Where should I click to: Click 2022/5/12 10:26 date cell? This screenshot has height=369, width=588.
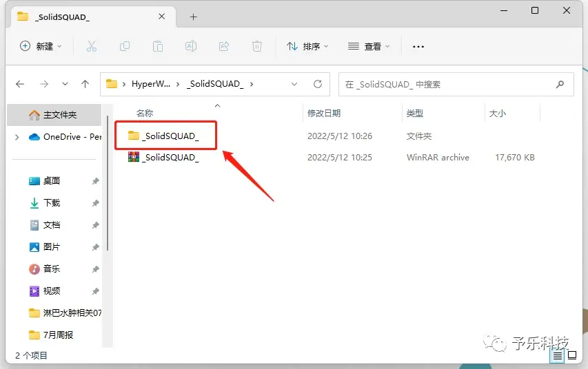pos(340,136)
